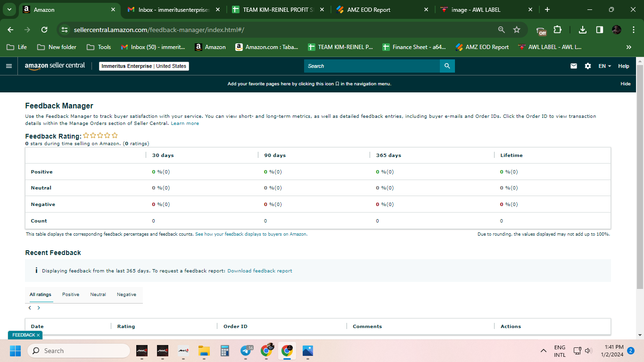Click the extension icon showing Off badge
This screenshot has height=362, width=644.
(x=541, y=31)
